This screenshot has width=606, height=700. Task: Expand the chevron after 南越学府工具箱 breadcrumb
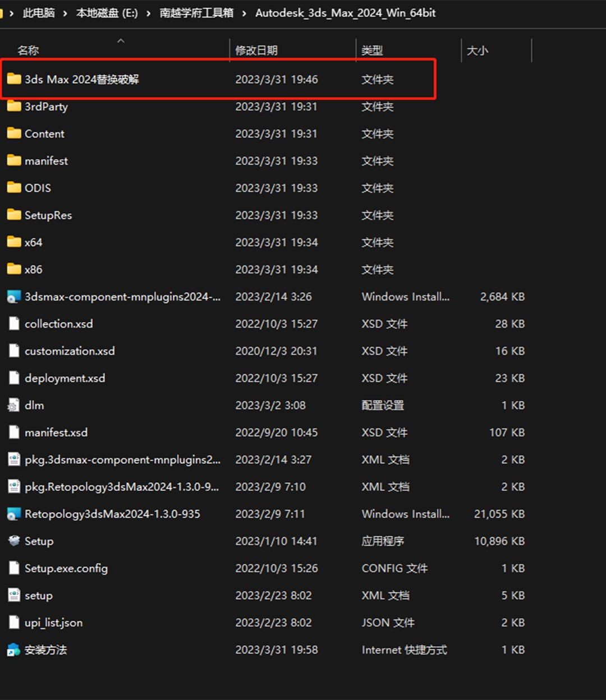click(244, 13)
